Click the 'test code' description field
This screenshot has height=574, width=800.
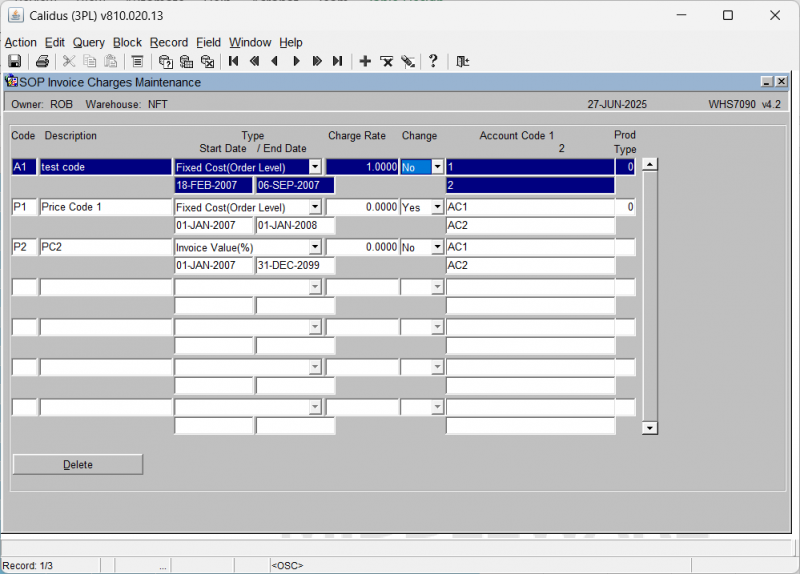pos(106,167)
